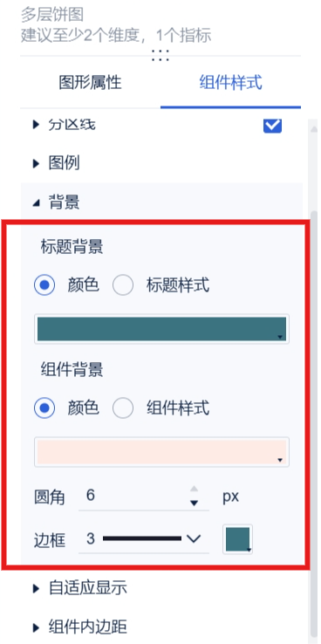Choose the 组件样式 radio option
Viewport: 321px width, 644px height.
coord(123,408)
